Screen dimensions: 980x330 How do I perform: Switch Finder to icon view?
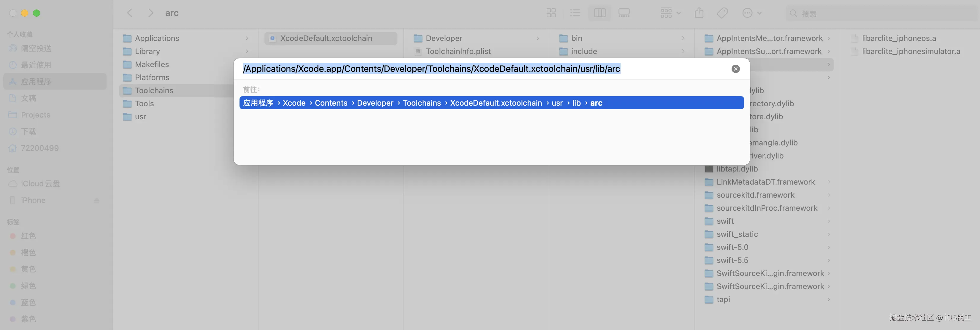coord(551,13)
